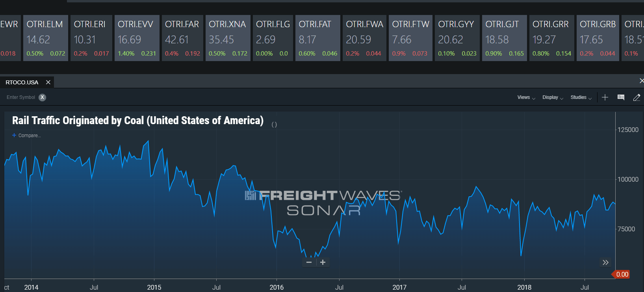Open the annotation comment icon
This screenshot has height=292, width=644.
click(x=621, y=97)
